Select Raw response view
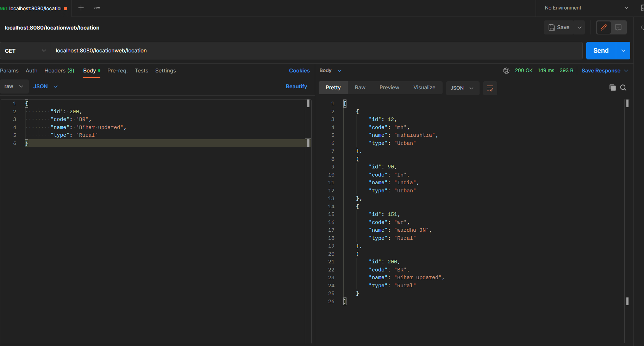 [360, 88]
